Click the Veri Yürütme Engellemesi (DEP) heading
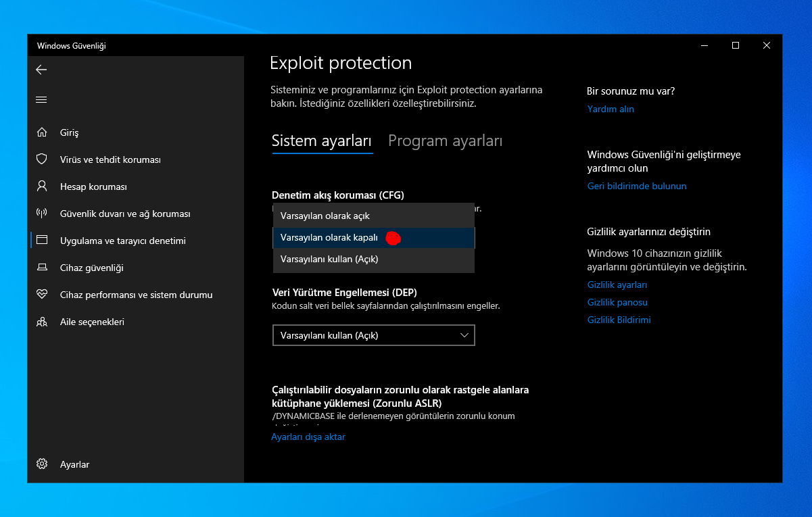The width and height of the screenshot is (812, 517). 344,293
